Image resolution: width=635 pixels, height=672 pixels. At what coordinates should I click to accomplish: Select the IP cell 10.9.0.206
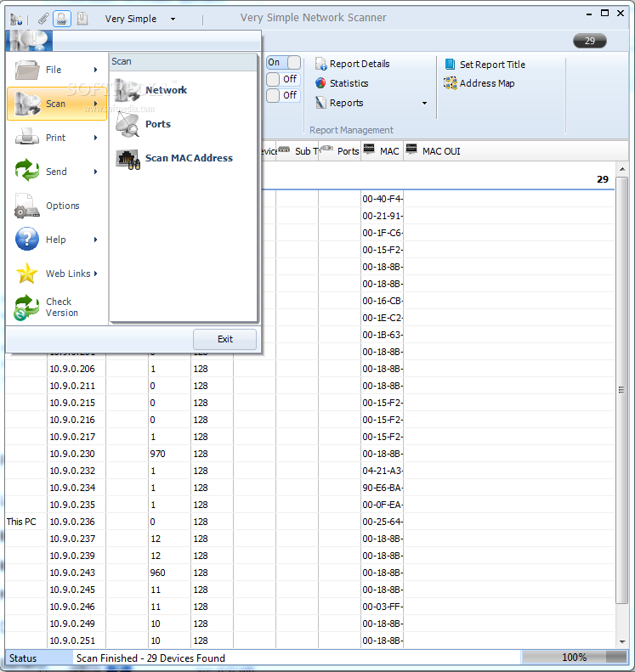point(77,369)
